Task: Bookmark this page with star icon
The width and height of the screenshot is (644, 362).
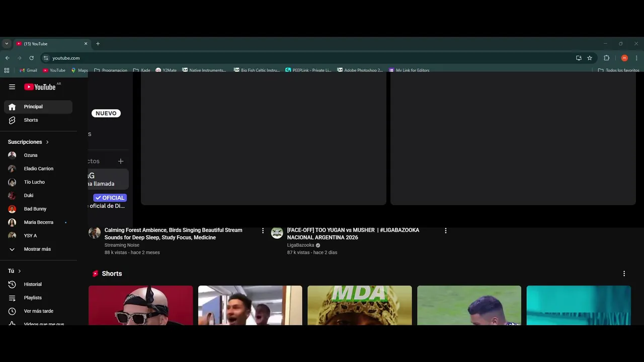Action: 590,58
